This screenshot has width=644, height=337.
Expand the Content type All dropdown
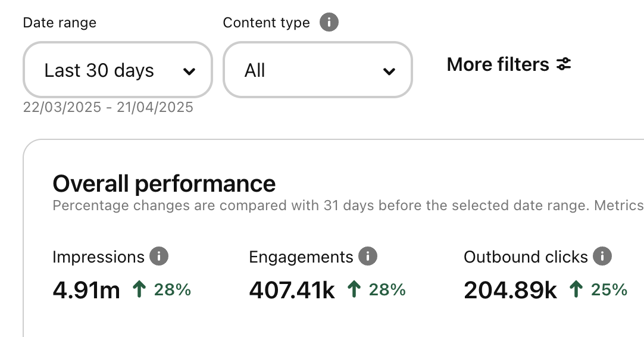pos(317,70)
